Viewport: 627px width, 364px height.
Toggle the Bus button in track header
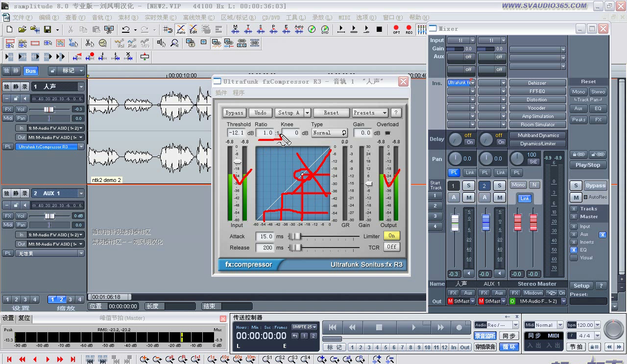(x=30, y=71)
